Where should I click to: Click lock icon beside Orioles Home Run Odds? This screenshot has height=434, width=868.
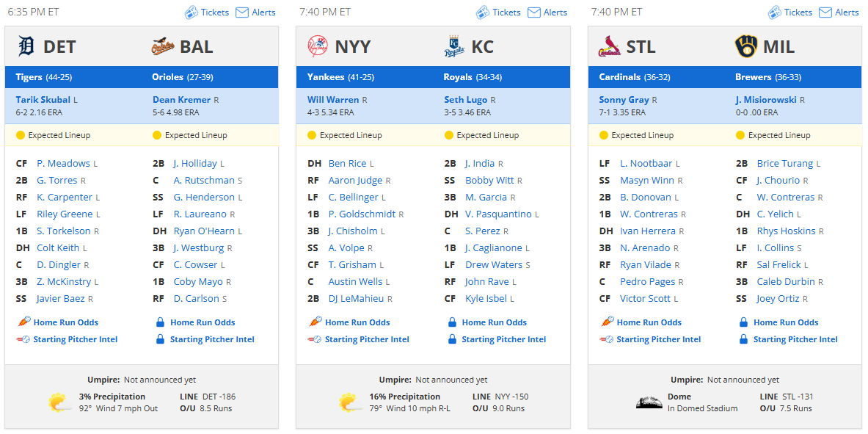click(x=159, y=322)
